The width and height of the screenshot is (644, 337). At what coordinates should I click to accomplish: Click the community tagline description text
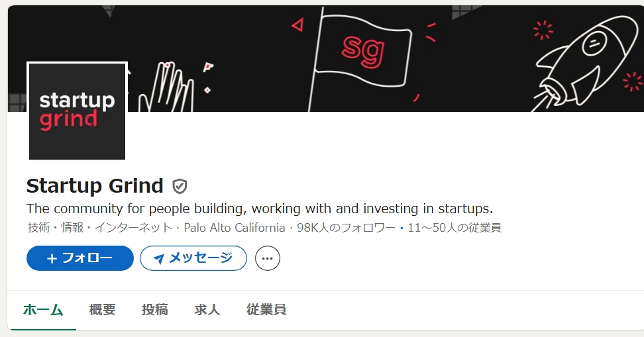click(x=259, y=209)
